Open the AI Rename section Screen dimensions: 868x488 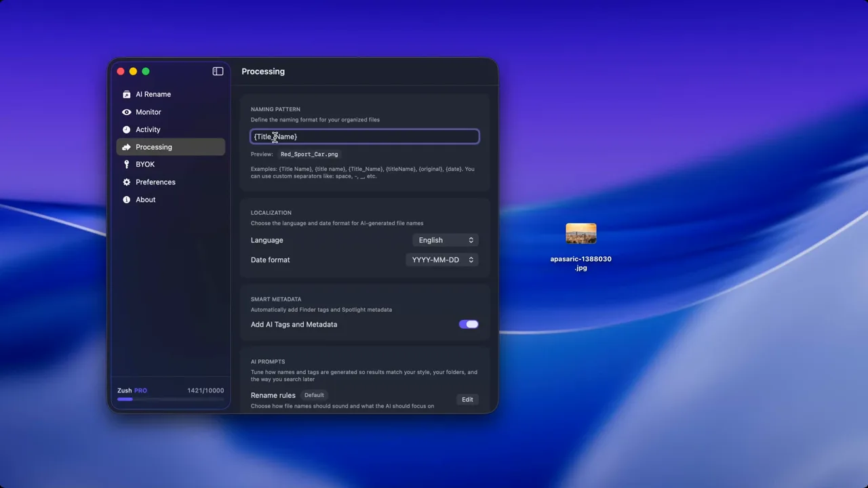(170, 94)
